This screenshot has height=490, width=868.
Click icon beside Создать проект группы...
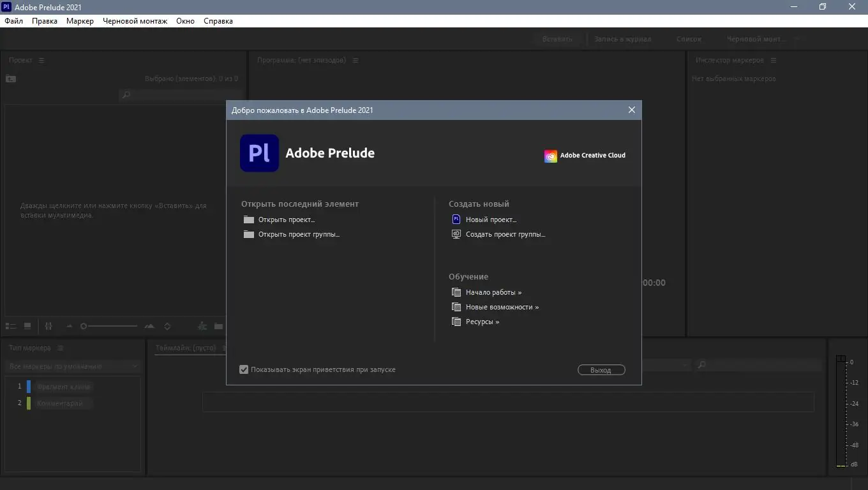point(456,234)
